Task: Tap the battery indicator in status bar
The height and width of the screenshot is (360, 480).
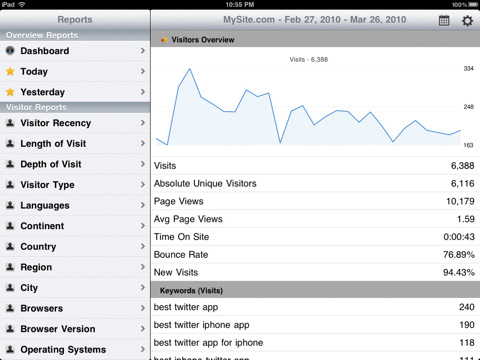Action: click(473, 5)
